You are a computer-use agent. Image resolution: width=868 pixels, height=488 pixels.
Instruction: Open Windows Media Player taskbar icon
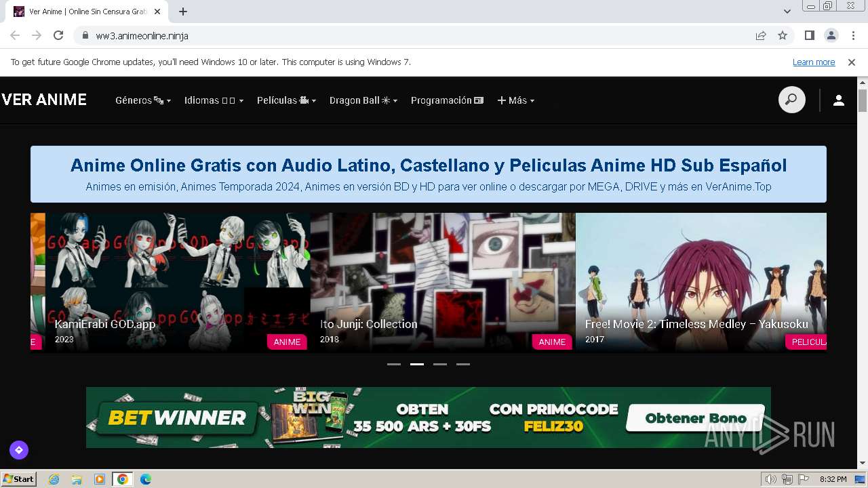click(x=100, y=479)
